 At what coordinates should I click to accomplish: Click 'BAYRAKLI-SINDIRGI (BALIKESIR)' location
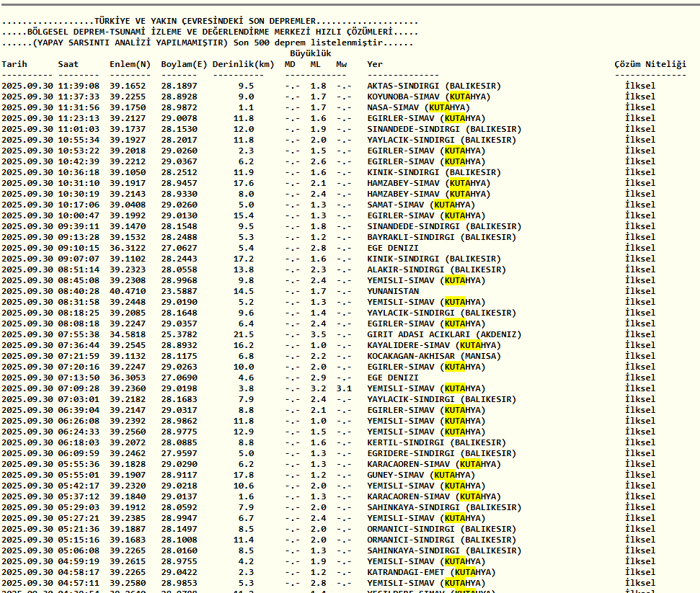pyautogui.click(x=441, y=237)
